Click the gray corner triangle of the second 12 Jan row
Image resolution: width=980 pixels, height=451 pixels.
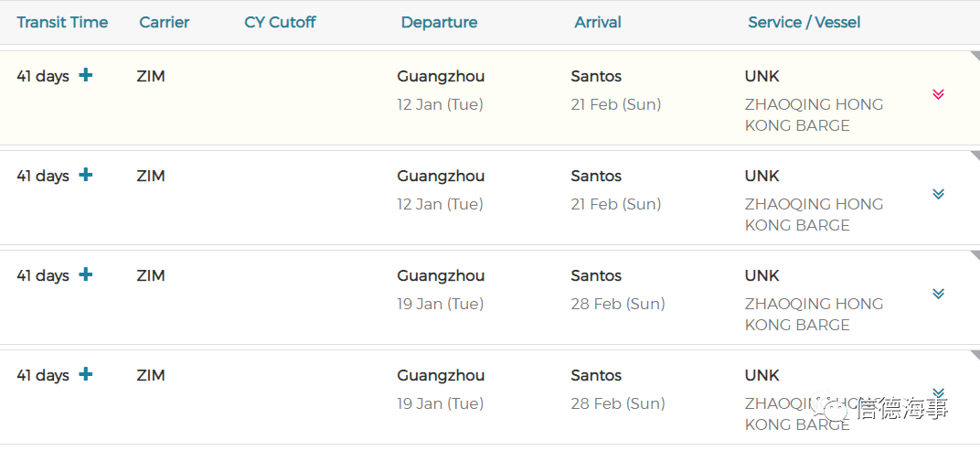[975, 156]
